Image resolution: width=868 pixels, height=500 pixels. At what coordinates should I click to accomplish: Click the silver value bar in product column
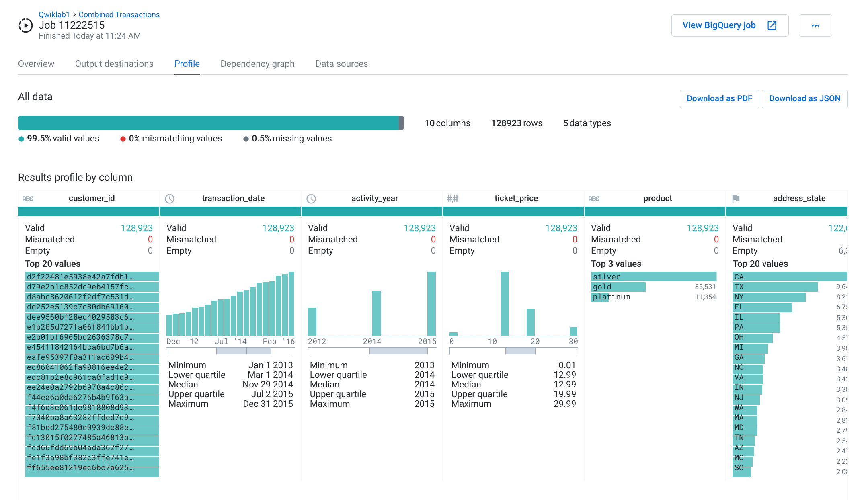point(654,277)
